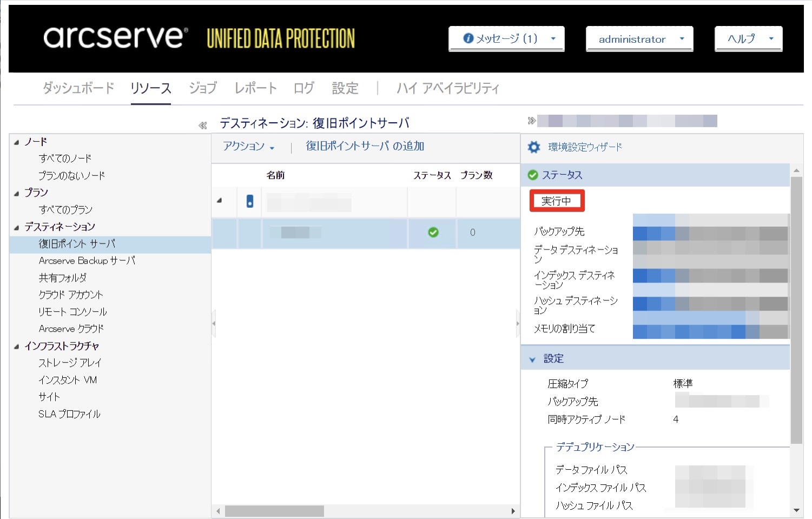Viewport: 812px width, 519px height.
Task: Click the horizontal scrollbar thumb in server list
Action: (x=274, y=511)
